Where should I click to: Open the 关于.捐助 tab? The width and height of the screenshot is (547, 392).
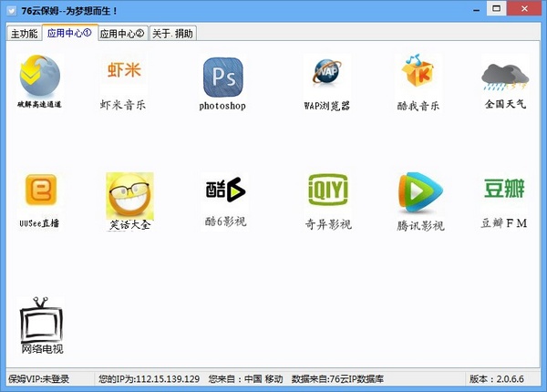pos(173,34)
